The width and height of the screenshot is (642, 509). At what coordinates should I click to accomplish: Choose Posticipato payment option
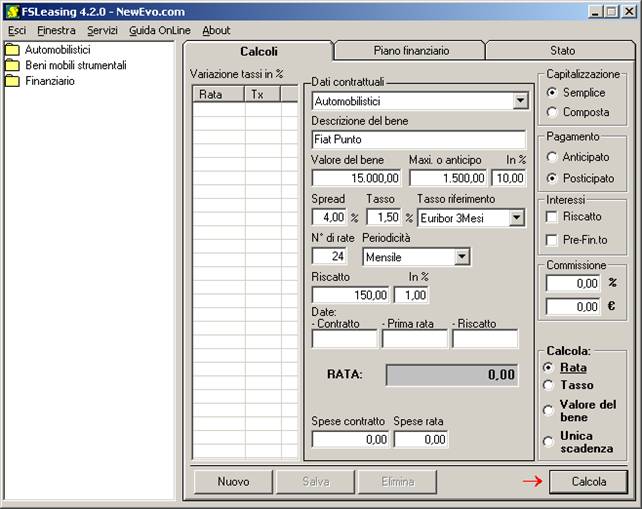552,178
